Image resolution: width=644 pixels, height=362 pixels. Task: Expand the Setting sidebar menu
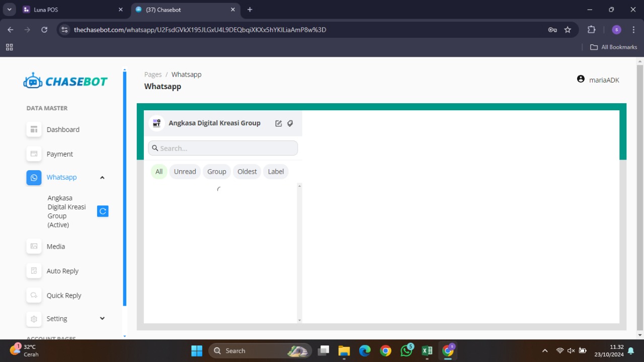102,319
